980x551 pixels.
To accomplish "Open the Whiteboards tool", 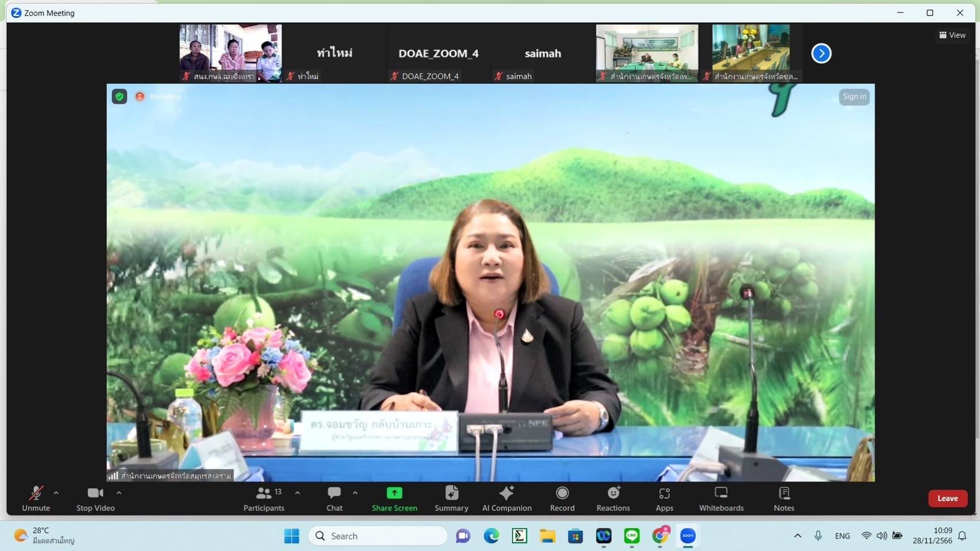I will (x=721, y=498).
